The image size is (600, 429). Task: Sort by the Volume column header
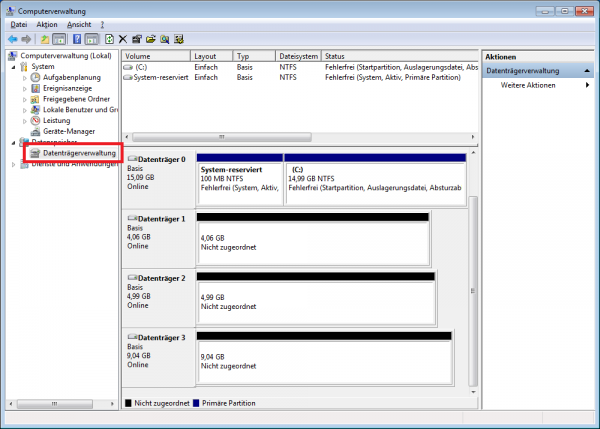(156, 56)
